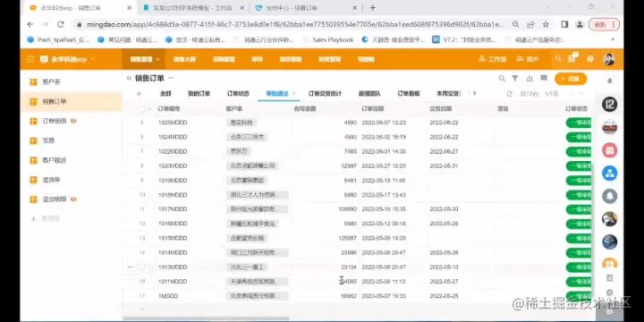Switch to the 我的订单 view tab
The image size is (644, 322).
click(x=199, y=94)
